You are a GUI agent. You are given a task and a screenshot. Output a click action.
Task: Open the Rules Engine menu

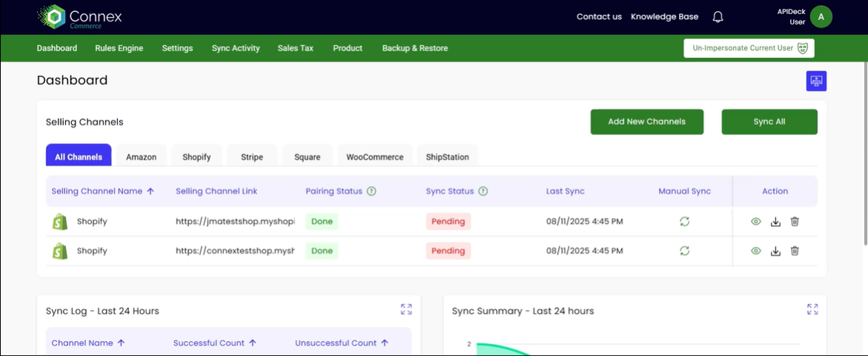pos(119,48)
